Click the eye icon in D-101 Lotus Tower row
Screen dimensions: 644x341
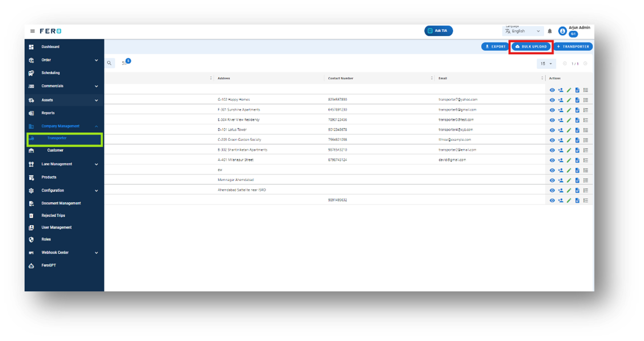(552, 131)
